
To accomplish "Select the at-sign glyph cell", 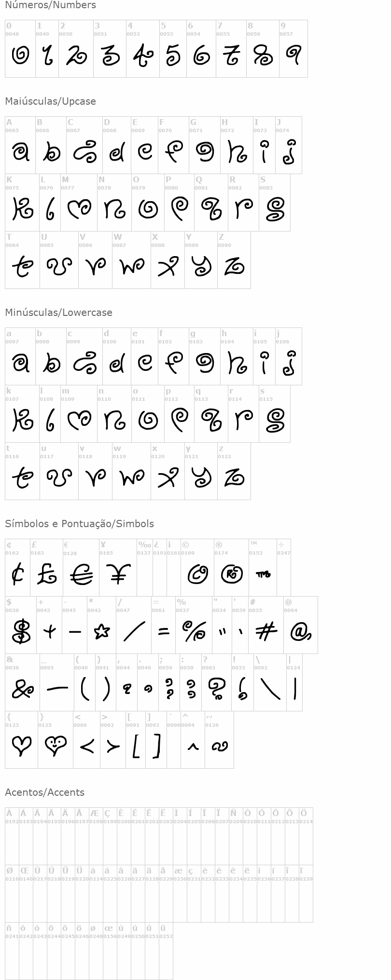I will coord(301,625).
